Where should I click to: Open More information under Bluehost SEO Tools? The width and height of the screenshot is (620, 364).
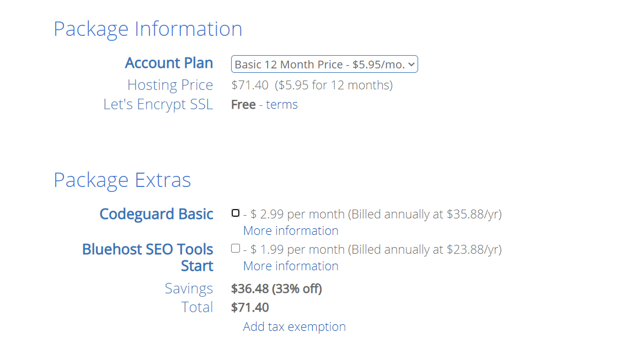[291, 266]
